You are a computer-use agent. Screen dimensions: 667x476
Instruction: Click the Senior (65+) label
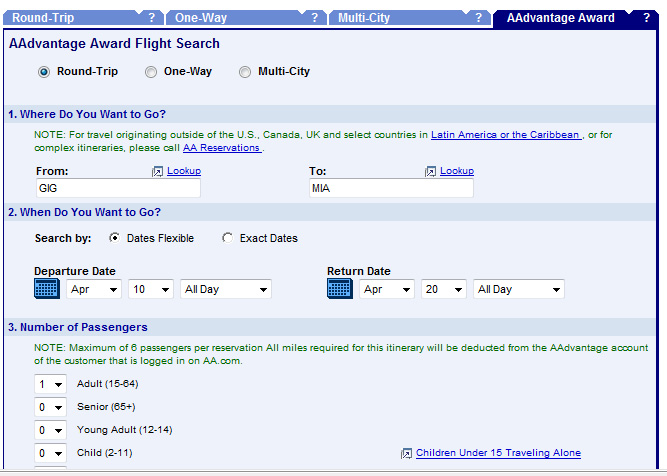coord(106,407)
